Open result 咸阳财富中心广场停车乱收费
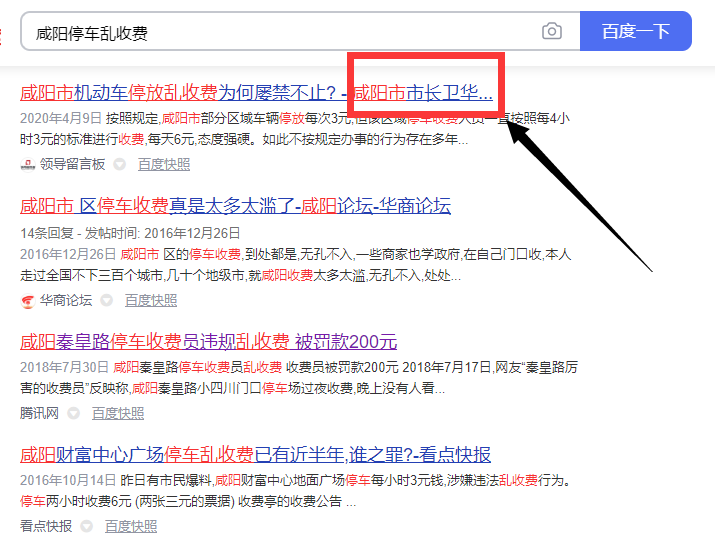The width and height of the screenshot is (715, 543). [x=255, y=455]
